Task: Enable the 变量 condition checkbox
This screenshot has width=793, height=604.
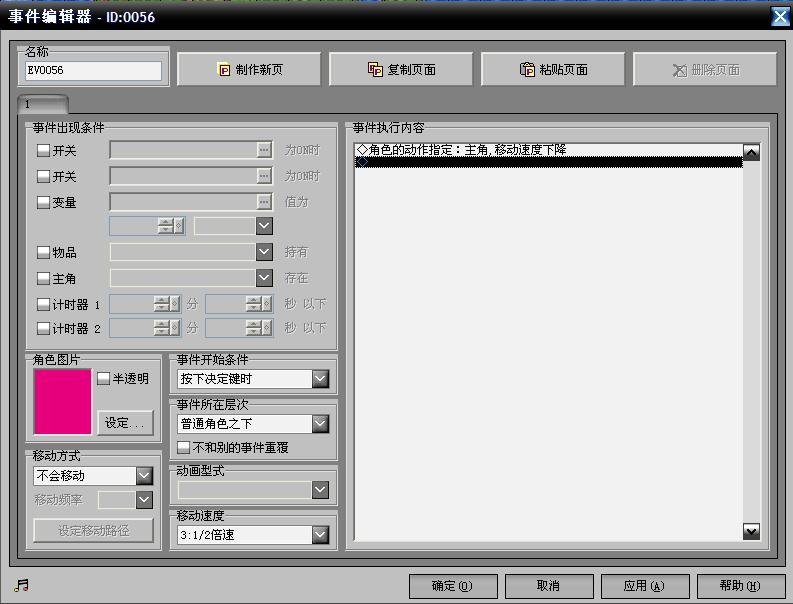Action: point(43,202)
